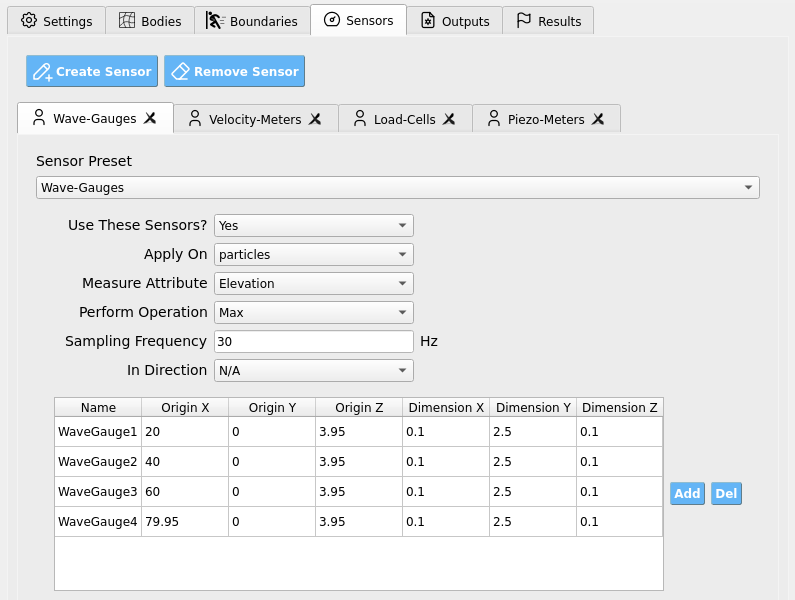Expand the Perform Operation dropdown
795x600 pixels.
coord(313,312)
